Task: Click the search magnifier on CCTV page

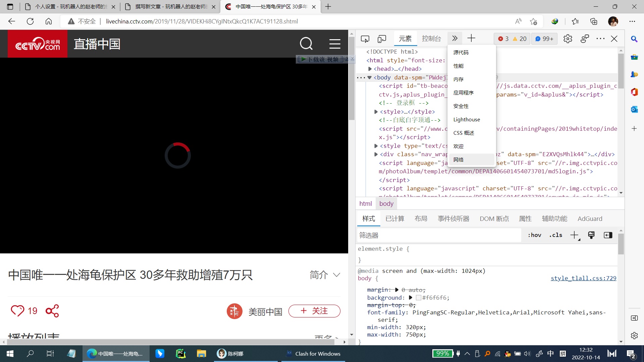Action: coord(306,44)
